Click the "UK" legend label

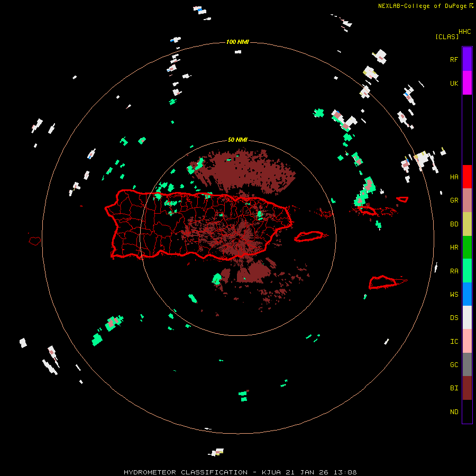(454, 84)
